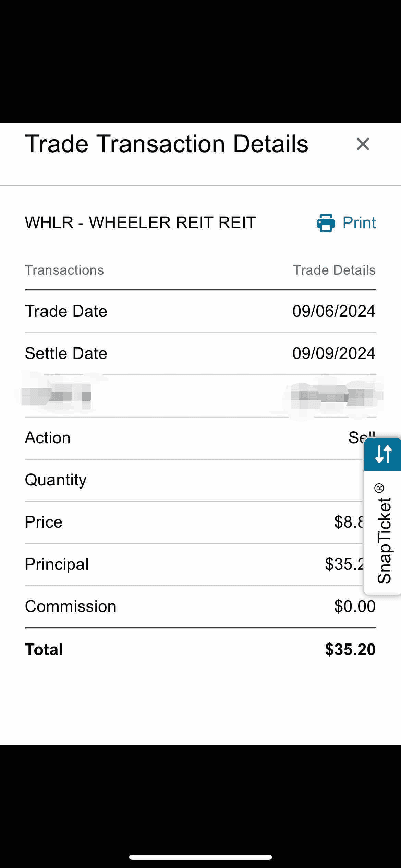The height and width of the screenshot is (868, 401).
Task: Tap the Principal row label
Action: pos(57,564)
